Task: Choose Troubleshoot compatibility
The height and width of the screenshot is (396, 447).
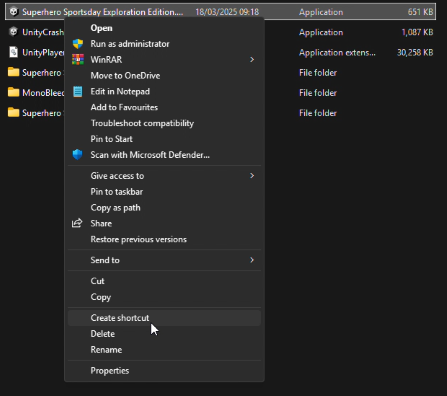Action: point(164,123)
